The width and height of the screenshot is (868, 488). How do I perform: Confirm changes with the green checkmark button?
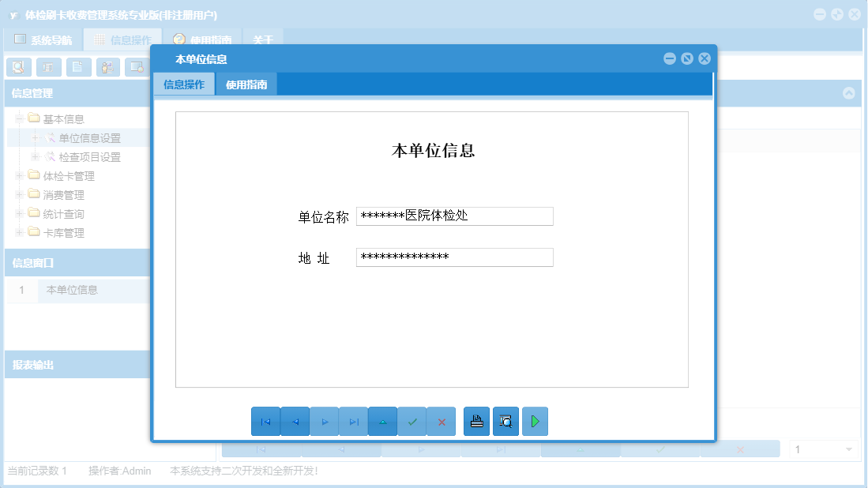point(412,421)
